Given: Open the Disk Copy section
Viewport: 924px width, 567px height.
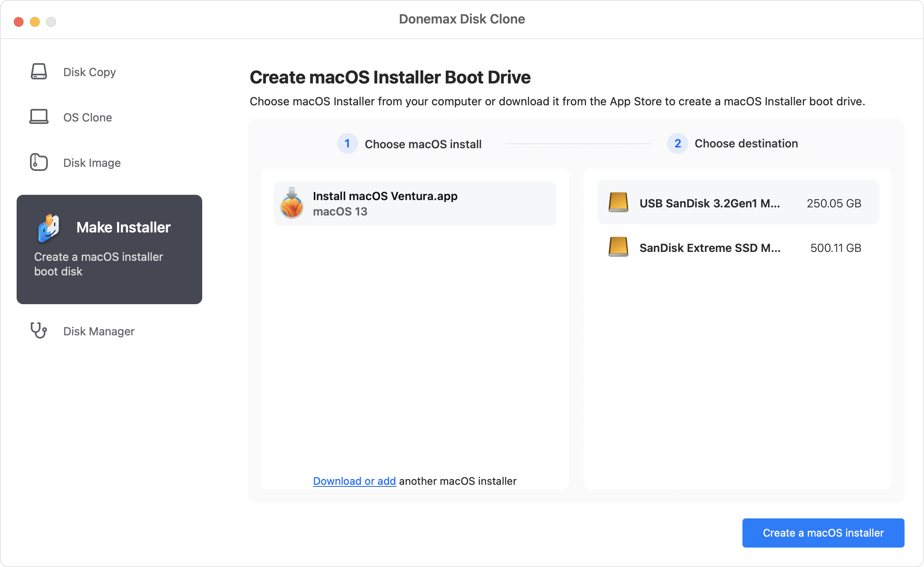Looking at the screenshot, I should click(89, 72).
